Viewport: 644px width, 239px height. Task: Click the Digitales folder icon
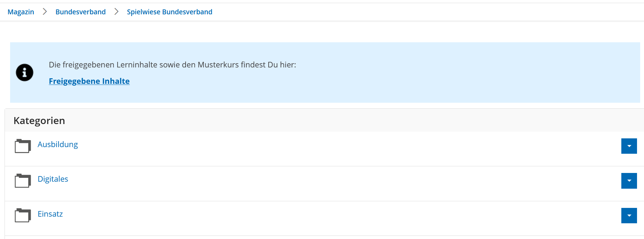pyautogui.click(x=23, y=181)
